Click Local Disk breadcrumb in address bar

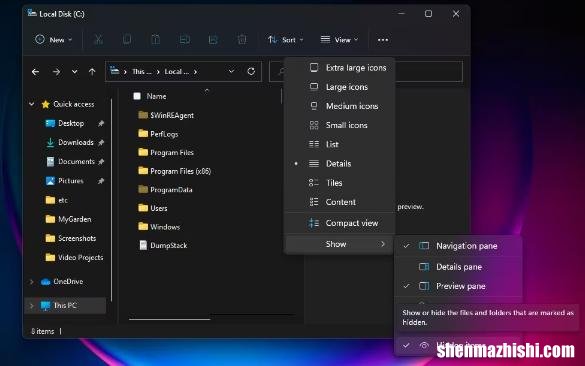176,71
